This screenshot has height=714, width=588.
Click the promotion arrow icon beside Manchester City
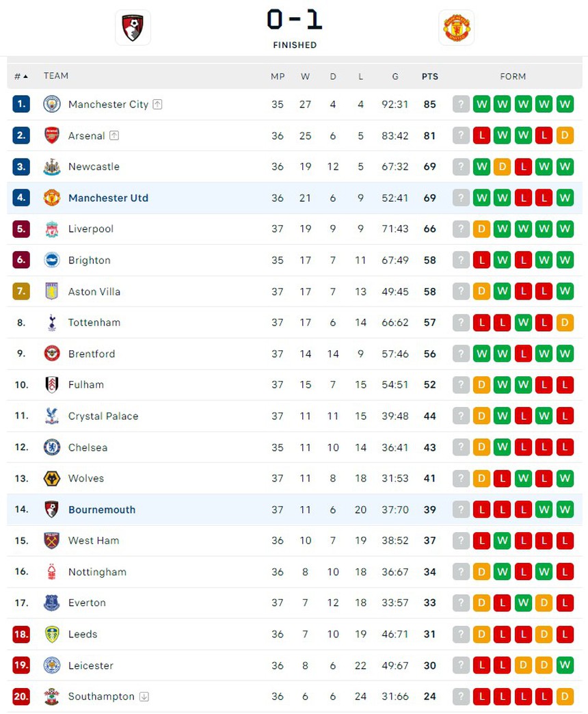point(157,105)
